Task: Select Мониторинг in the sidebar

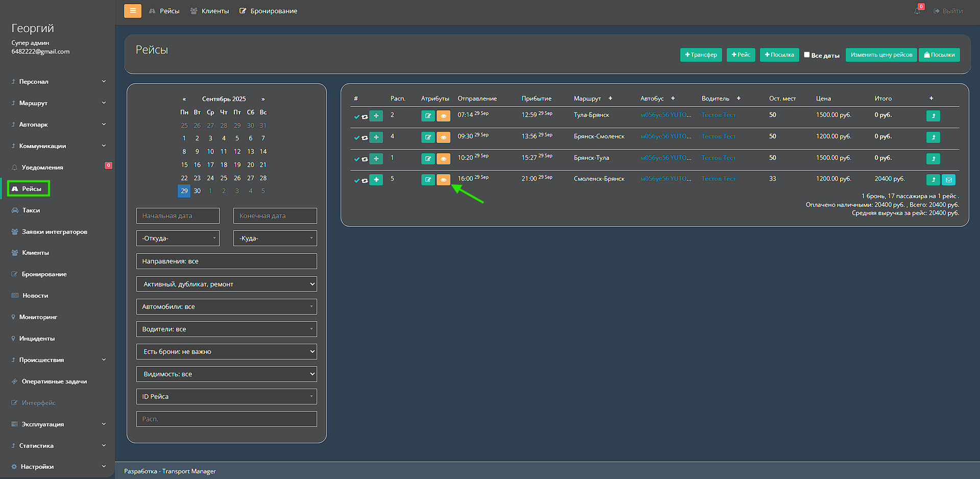Action: click(38, 317)
